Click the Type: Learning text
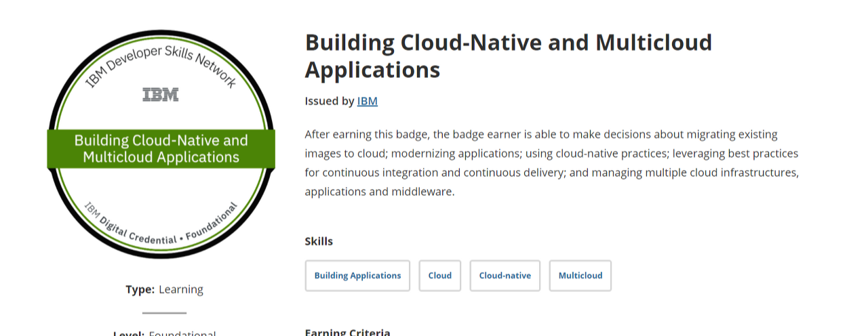Viewport: 868px width, 336px height. [x=164, y=289]
